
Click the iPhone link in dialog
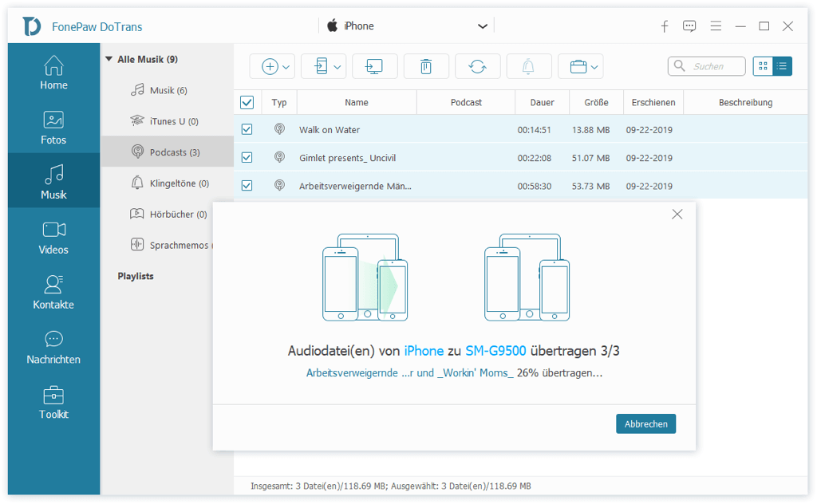coord(424,351)
